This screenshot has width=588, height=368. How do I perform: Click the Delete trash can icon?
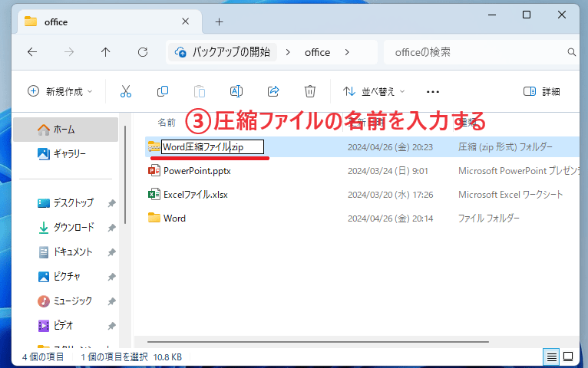(310, 91)
